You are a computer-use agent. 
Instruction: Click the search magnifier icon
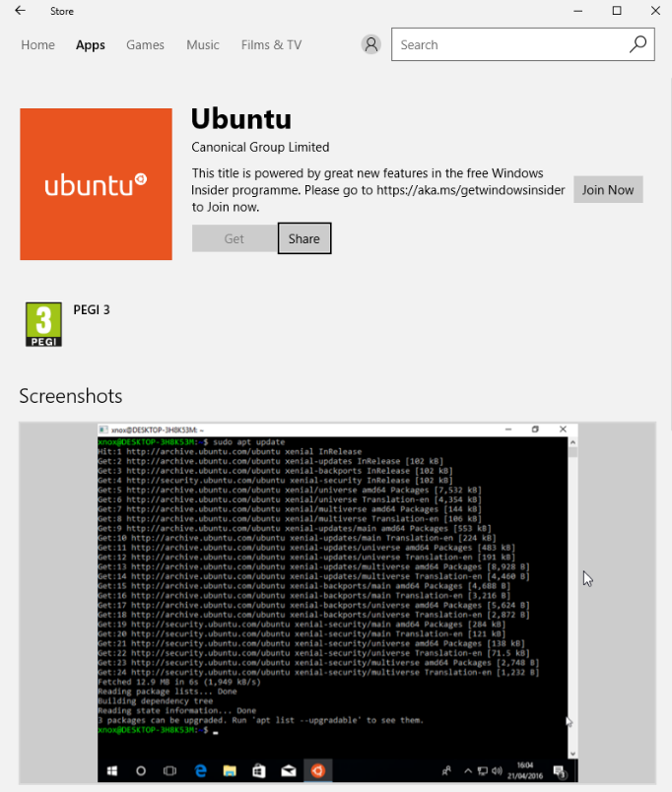coord(638,44)
